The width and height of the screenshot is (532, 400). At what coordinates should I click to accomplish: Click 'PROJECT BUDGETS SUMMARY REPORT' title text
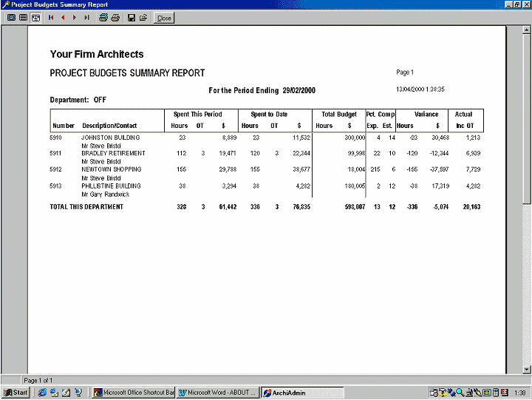click(127, 73)
